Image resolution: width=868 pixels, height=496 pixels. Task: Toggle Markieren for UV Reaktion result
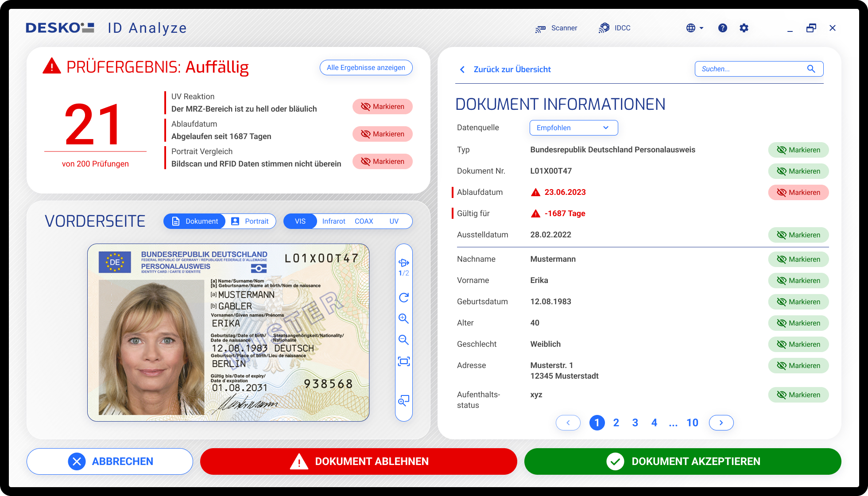[x=382, y=107]
